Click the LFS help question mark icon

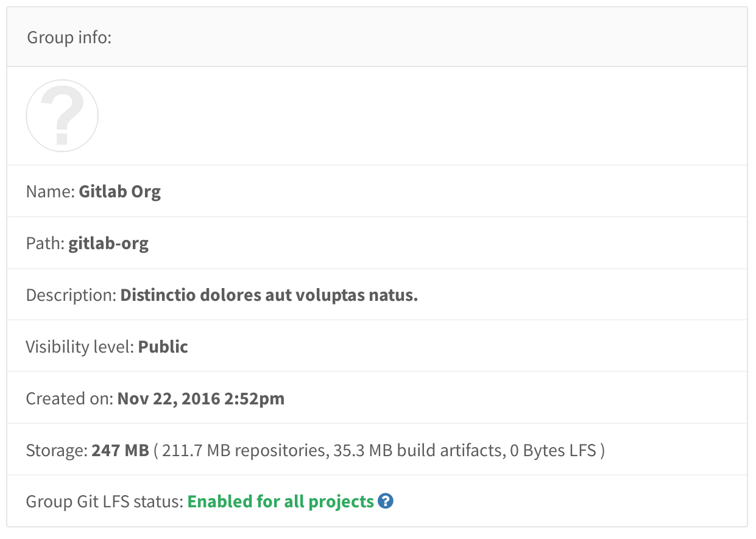[x=386, y=501]
